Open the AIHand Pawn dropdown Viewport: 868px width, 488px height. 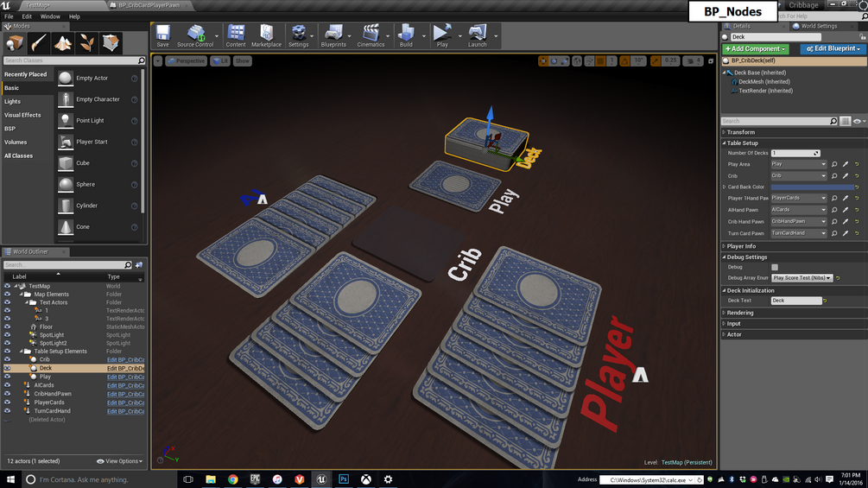click(x=799, y=210)
